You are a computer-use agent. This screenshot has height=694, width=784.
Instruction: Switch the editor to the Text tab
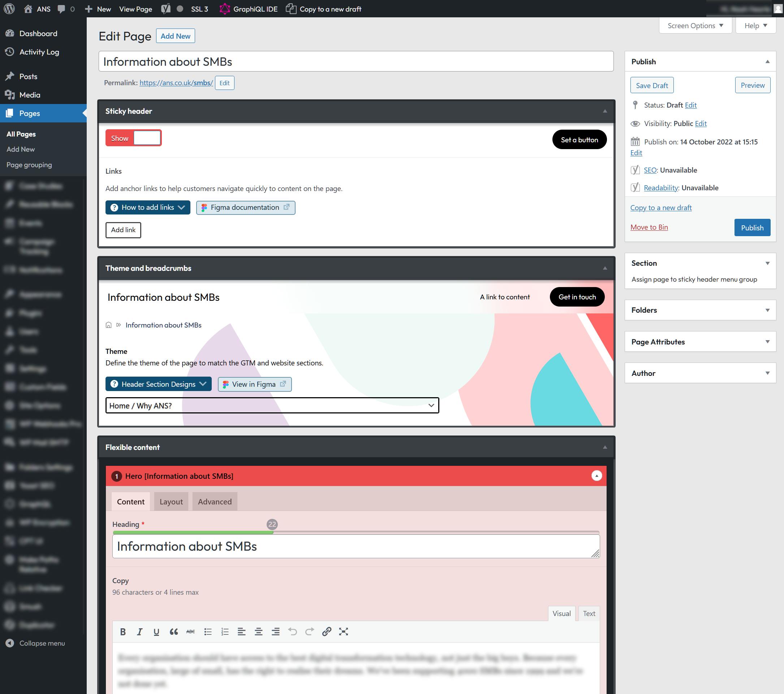point(589,613)
